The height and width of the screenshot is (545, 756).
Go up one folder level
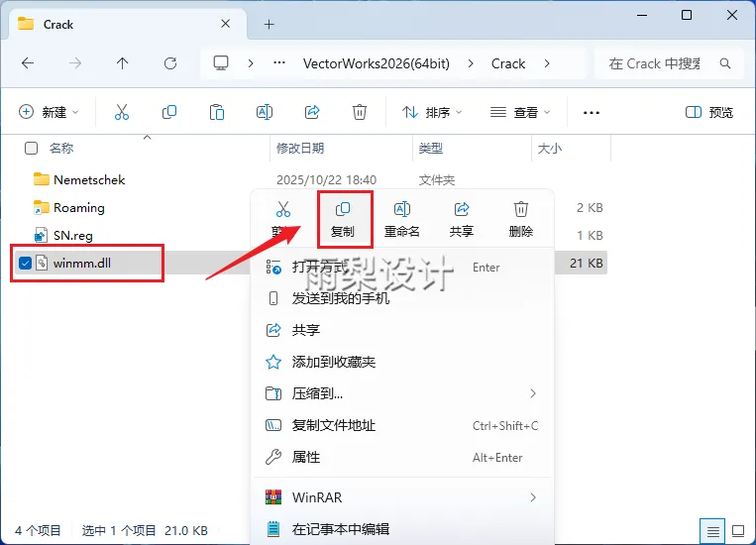(123, 63)
